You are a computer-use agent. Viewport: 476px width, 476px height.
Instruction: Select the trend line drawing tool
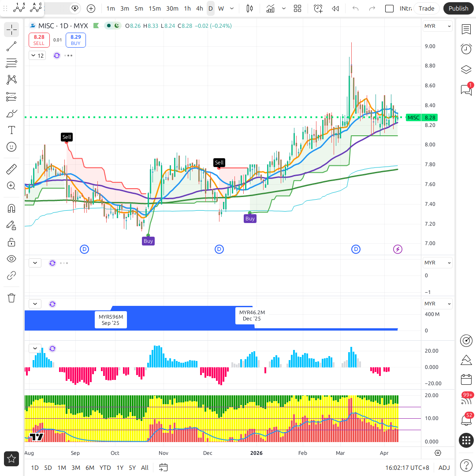(11, 46)
